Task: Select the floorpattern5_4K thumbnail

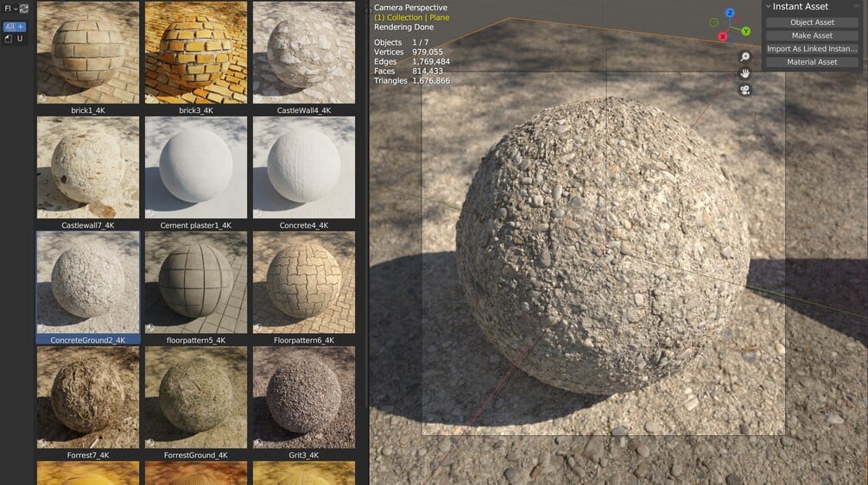Action: tap(196, 282)
